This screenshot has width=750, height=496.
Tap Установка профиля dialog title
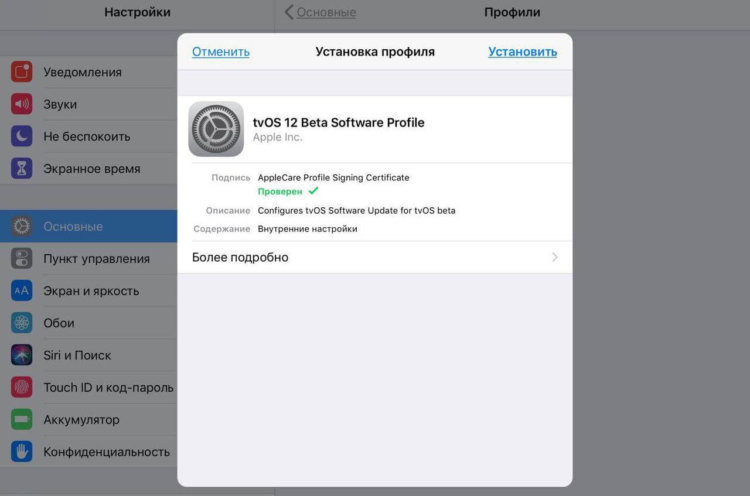click(x=375, y=52)
